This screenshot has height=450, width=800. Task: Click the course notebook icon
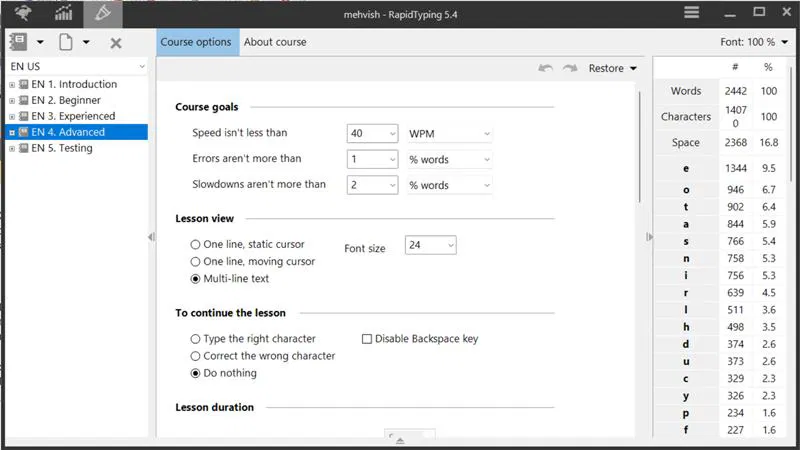[18, 42]
